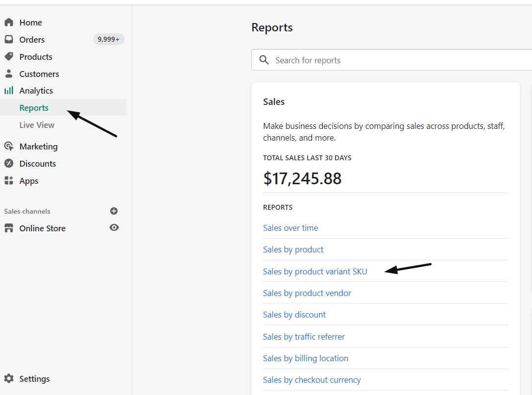Screen dimensions: 532x395
Task: Open the Live View menu item
Action: tap(37, 125)
